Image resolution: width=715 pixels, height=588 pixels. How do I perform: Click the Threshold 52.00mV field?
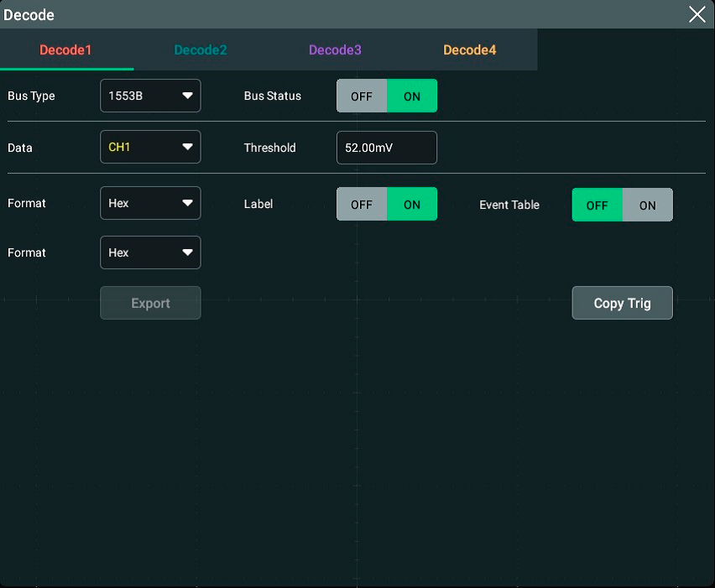point(386,148)
